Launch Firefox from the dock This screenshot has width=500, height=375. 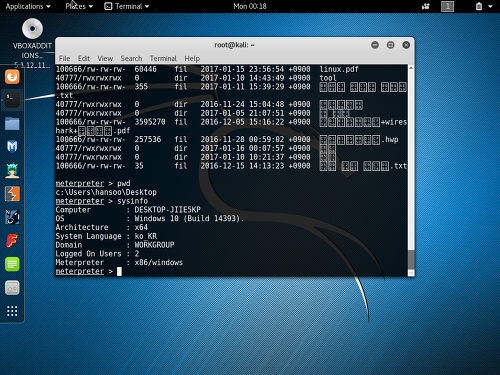coord(12,77)
